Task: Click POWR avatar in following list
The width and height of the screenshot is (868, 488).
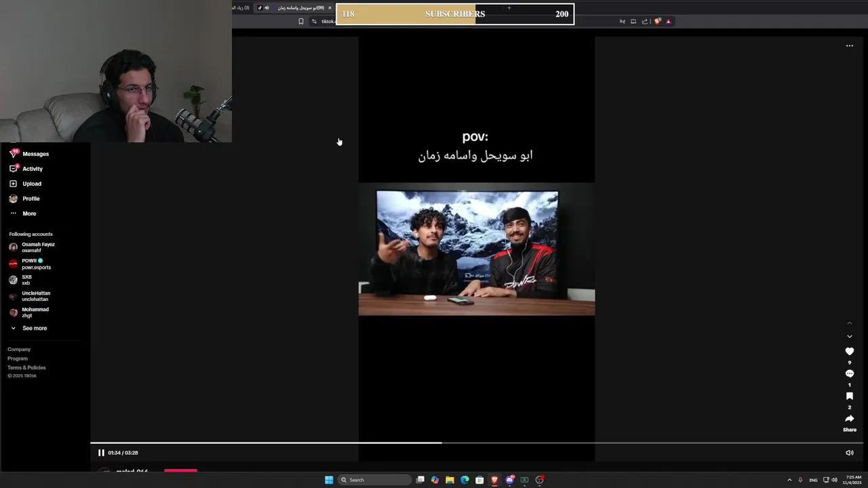Action: pyautogui.click(x=13, y=264)
